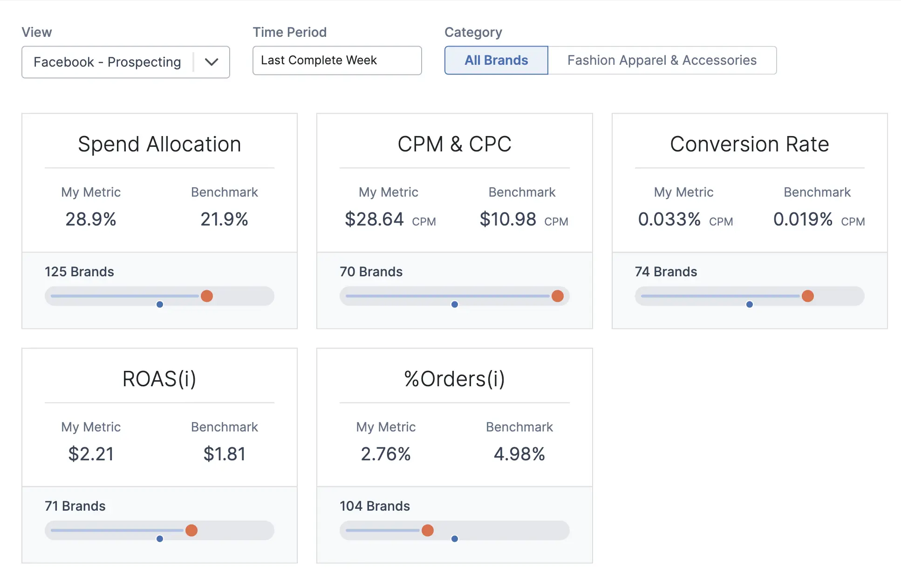The width and height of the screenshot is (901, 588).
Task: Click the 70 Brands label in CPM card
Action: (371, 272)
